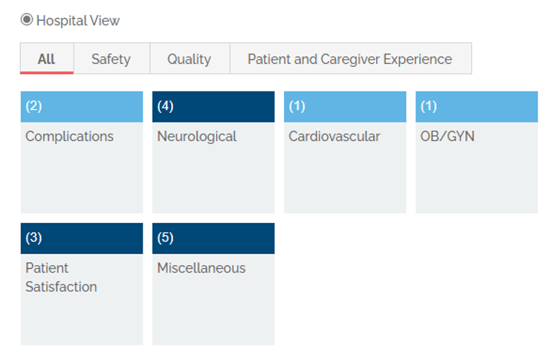Click the (2) header on Complications
Image resolution: width=553 pixels, height=361 pixels.
(82, 107)
